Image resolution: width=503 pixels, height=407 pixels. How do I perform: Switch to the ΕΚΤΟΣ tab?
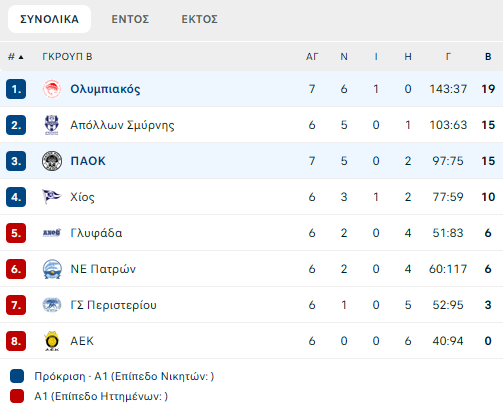200,19
